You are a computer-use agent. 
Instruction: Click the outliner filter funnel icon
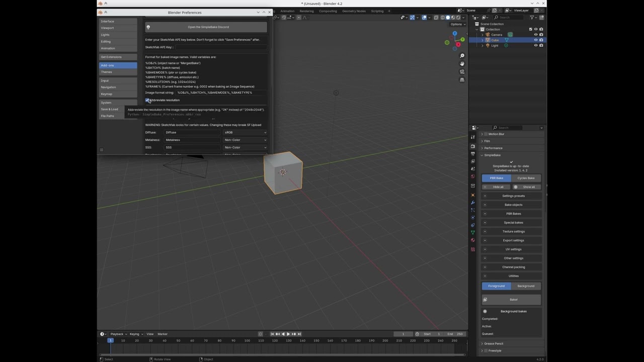(532, 18)
